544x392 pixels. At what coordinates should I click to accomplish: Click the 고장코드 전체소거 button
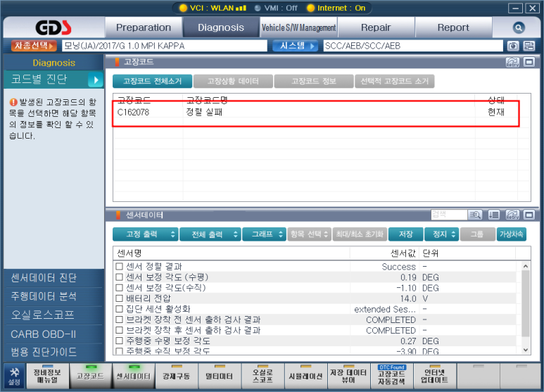pyautogui.click(x=152, y=81)
